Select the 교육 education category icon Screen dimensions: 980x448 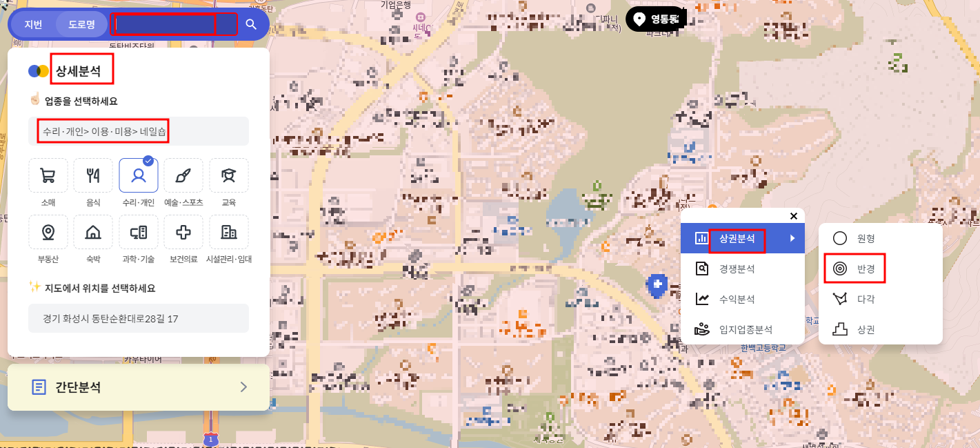pyautogui.click(x=229, y=175)
